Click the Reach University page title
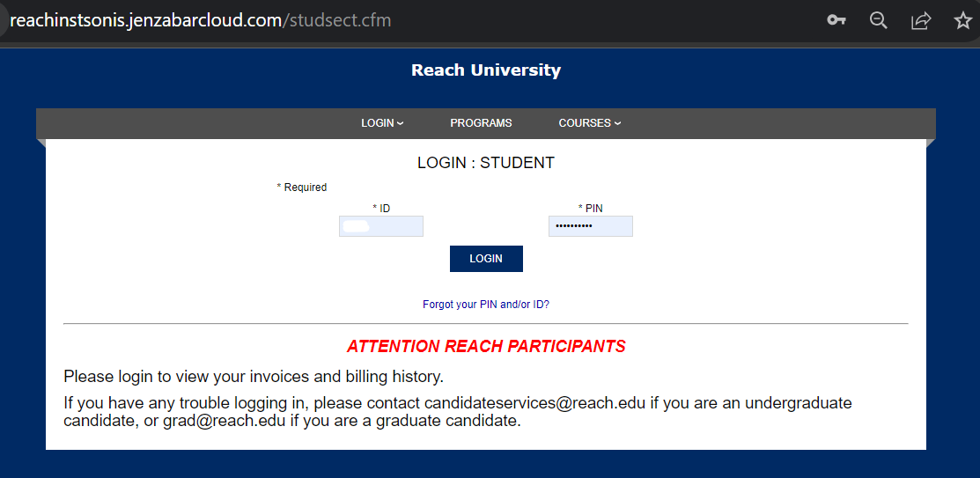Screen dimensions: 980x478 pyautogui.click(x=486, y=70)
